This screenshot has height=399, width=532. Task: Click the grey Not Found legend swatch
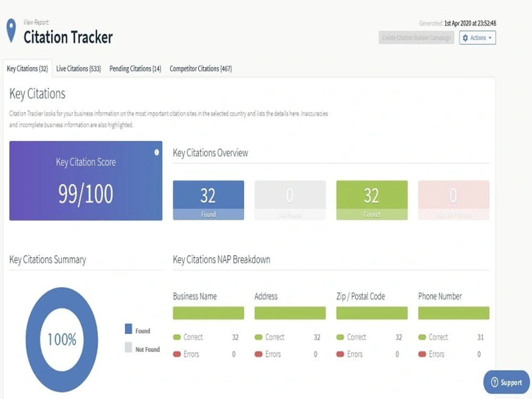click(x=128, y=347)
